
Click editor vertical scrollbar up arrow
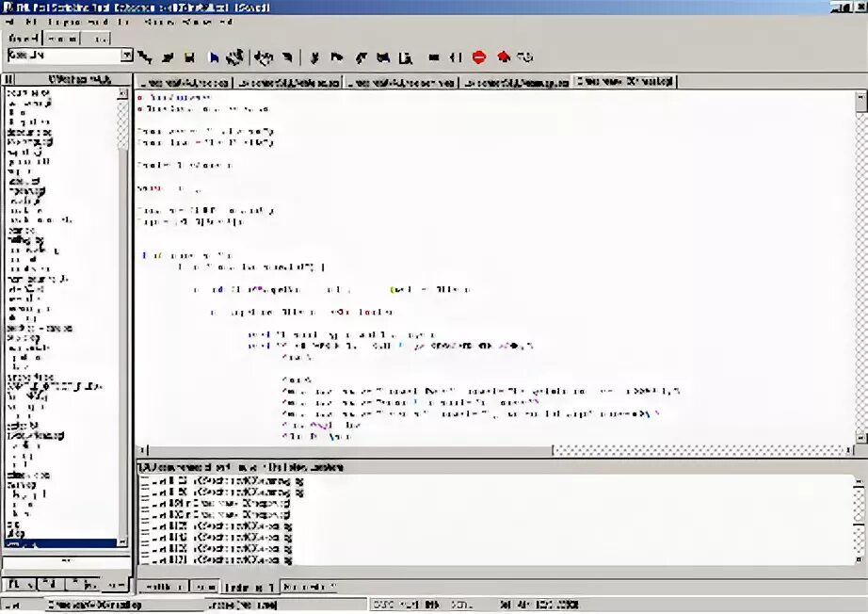pyautogui.click(x=861, y=97)
